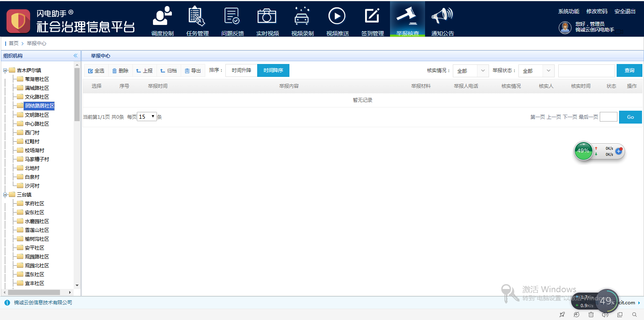
Task: Open the 签到管理 sign-in management icon
Action: pyautogui.click(x=372, y=17)
